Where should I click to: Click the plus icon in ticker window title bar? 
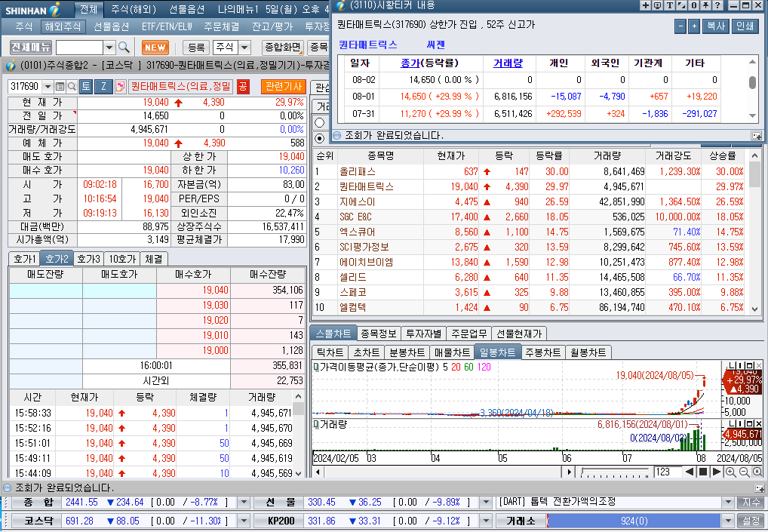(646, 6)
